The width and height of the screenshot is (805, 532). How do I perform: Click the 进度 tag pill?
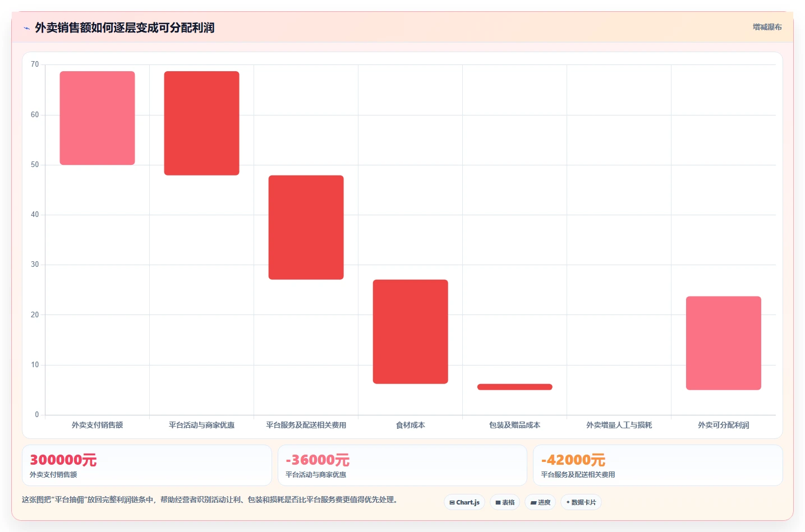(540, 502)
